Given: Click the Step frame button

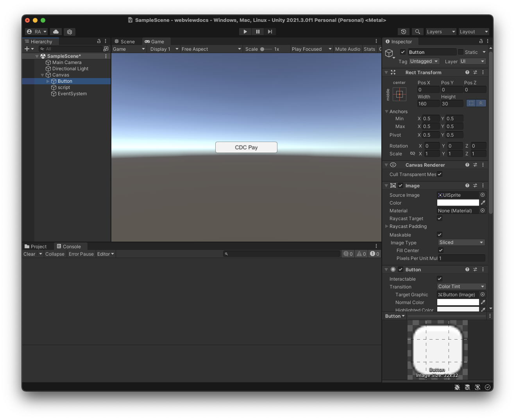Looking at the screenshot, I should tap(270, 32).
